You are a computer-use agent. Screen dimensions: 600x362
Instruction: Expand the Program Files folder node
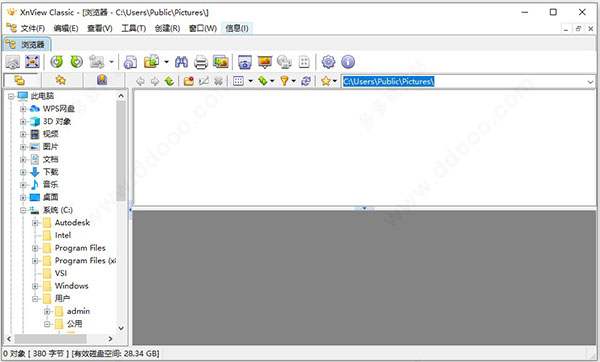pyautogui.click(x=35, y=248)
